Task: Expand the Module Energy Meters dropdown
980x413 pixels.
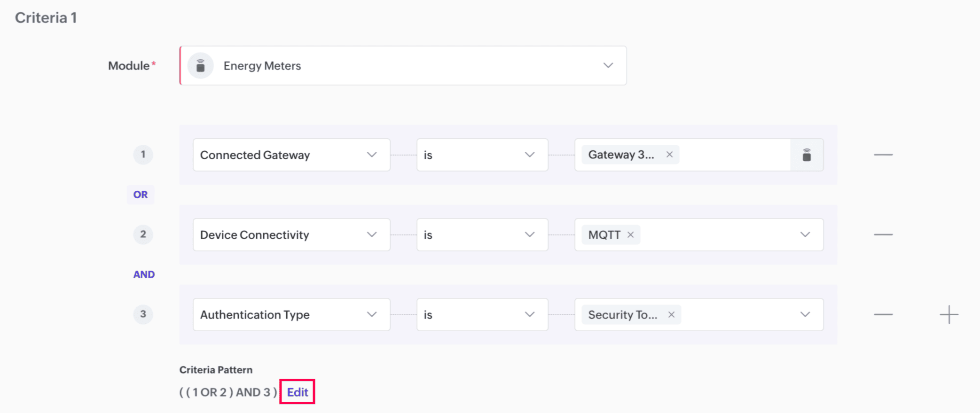Action: (608, 66)
